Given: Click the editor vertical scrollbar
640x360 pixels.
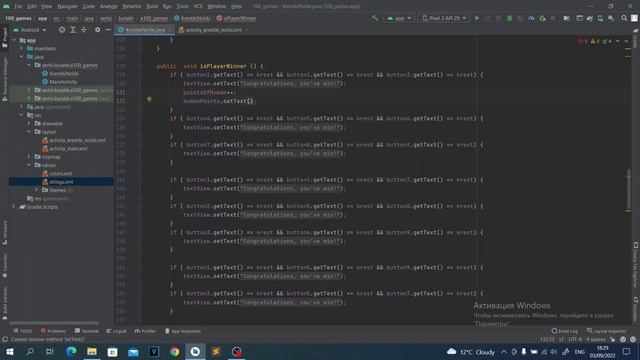Looking at the screenshot, I should 629,190.
